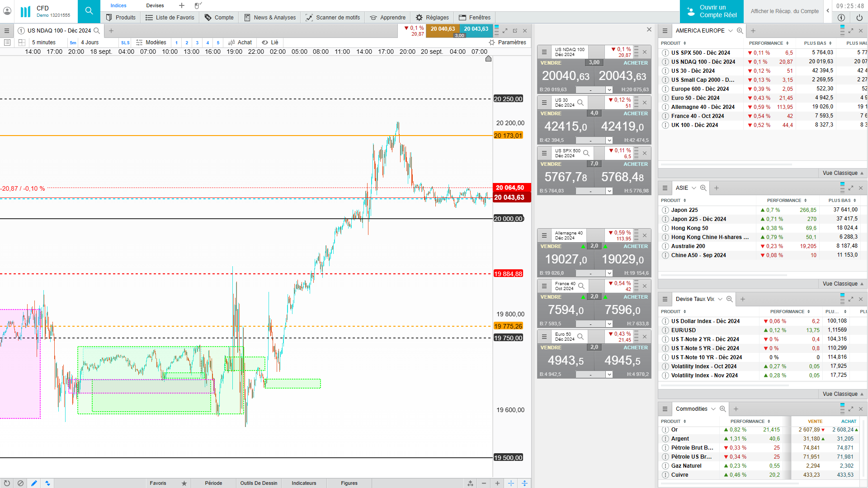The height and width of the screenshot is (488, 868).
Task: Click the search magnifier in top bar
Action: (89, 11)
